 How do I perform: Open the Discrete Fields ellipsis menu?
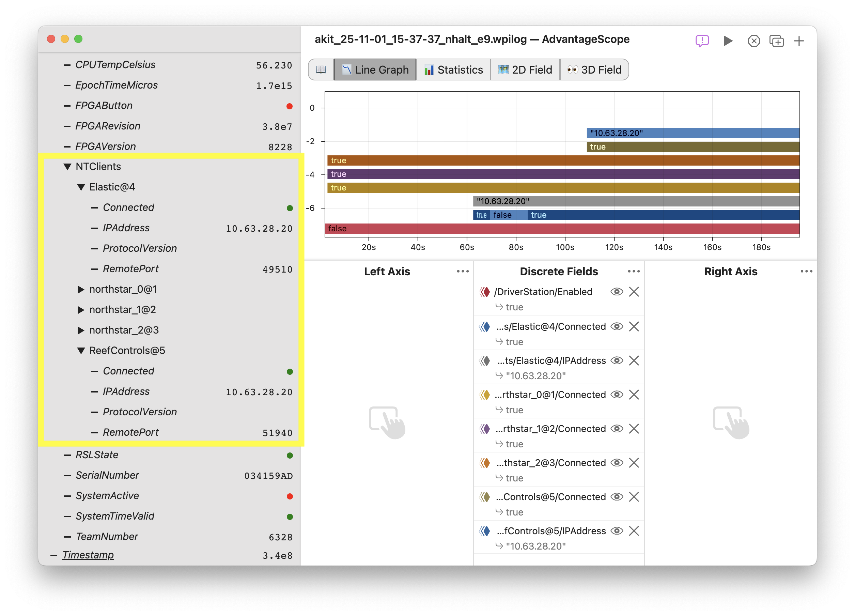coord(634,271)
